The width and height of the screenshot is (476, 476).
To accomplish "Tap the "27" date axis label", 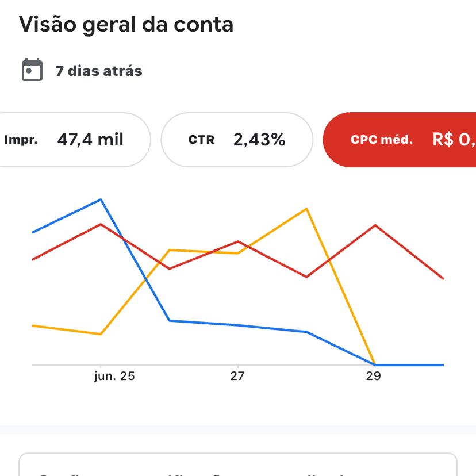I will coord(237,377).
